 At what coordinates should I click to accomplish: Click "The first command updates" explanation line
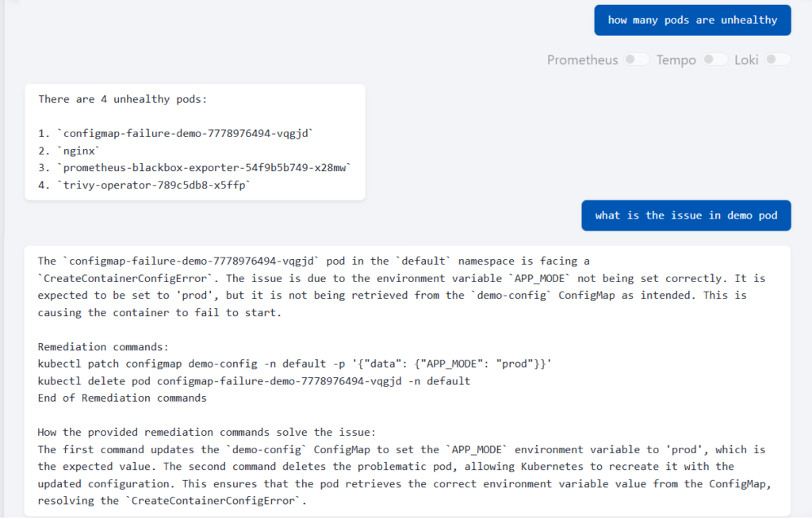coord(401,449)
